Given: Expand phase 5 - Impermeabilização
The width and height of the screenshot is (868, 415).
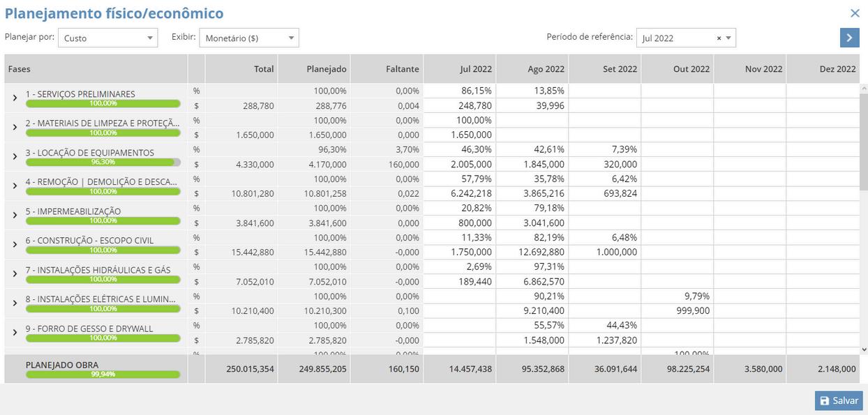Looking at the screenshot, I should coord(15,216).
